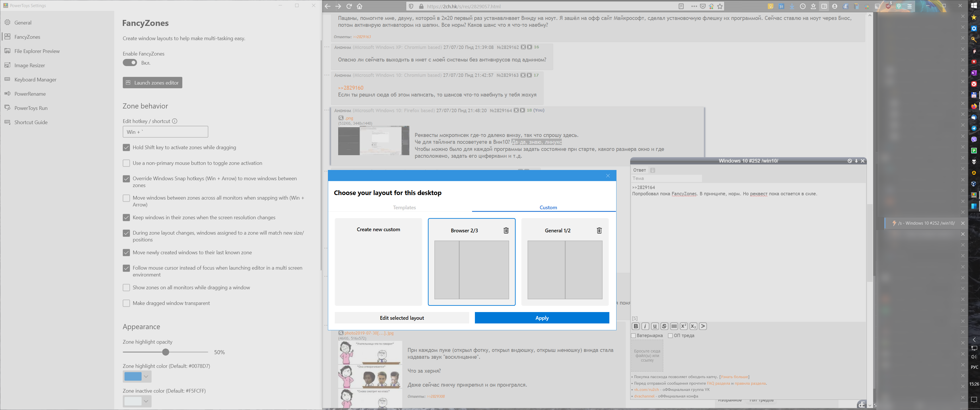The image size is (980, 410).
Task: Open uBlock Origin extension icon
Action: point(888,6)
